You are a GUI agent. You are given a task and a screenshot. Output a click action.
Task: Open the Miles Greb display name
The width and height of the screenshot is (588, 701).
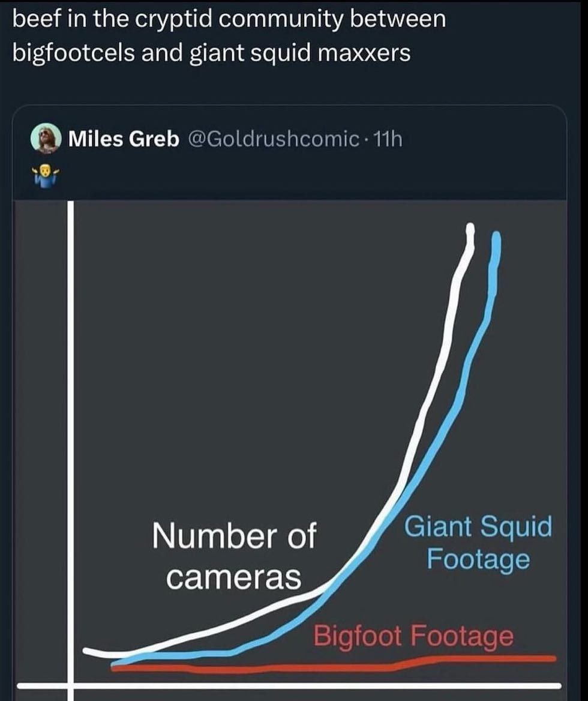[x=124, y=139]
